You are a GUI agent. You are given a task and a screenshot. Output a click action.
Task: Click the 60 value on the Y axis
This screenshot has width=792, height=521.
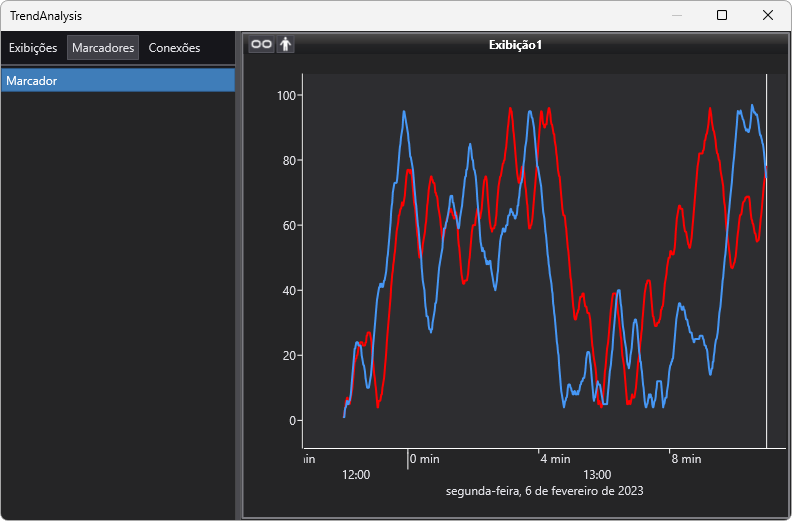point(292,225)
